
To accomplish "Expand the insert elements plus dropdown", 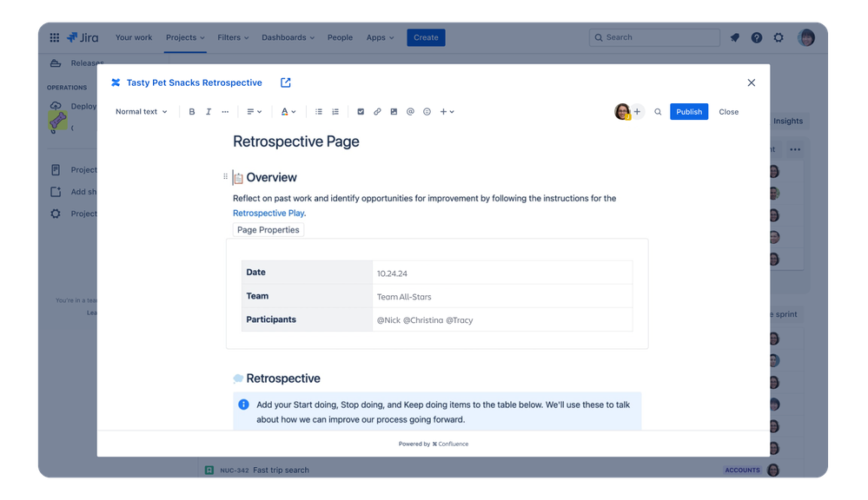I will [443, 111].
